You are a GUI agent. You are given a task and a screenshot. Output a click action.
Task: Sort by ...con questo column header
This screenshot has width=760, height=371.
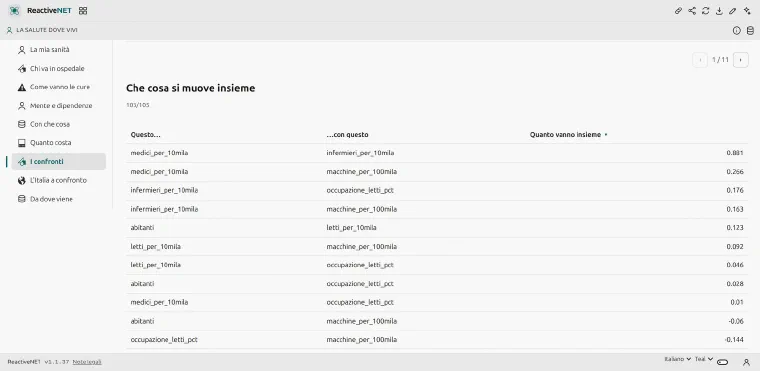[348, 135]
